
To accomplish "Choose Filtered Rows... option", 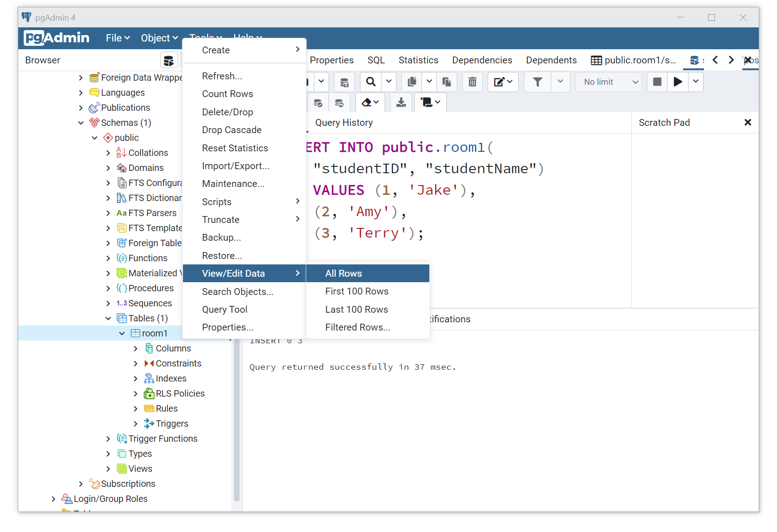I will coord(368,327).
